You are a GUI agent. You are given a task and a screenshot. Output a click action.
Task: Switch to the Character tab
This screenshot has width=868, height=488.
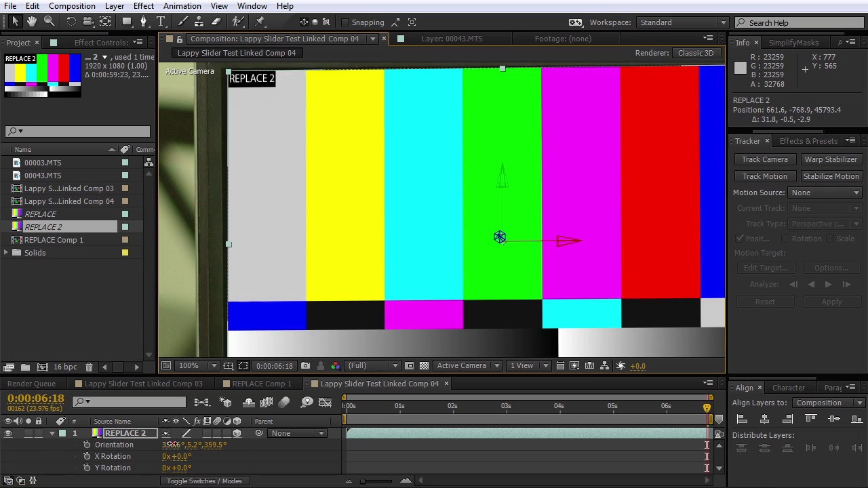pos(789,388)
